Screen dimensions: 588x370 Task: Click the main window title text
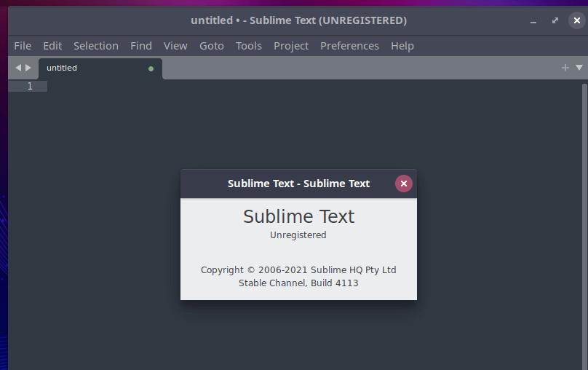[299, 20]
